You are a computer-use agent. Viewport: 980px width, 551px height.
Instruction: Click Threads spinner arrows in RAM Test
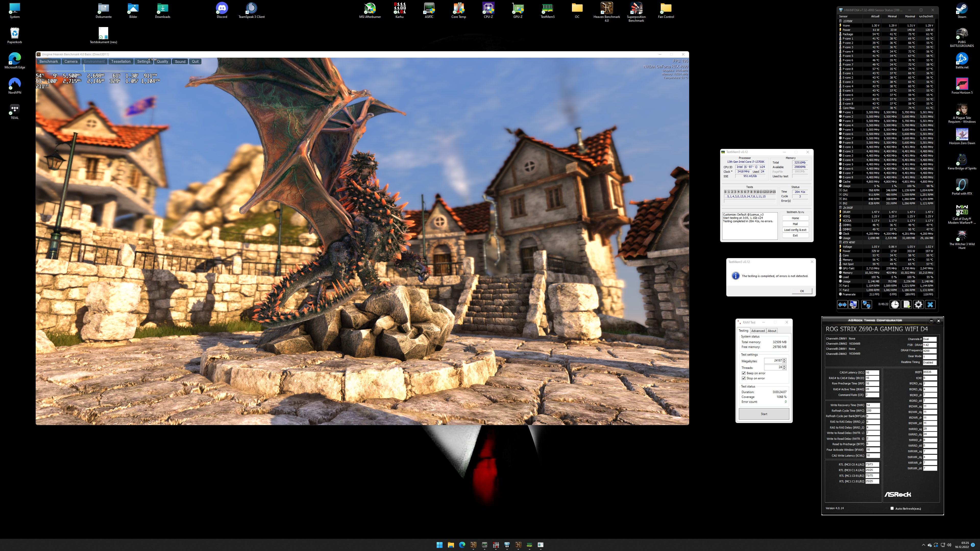coord(784,367)
